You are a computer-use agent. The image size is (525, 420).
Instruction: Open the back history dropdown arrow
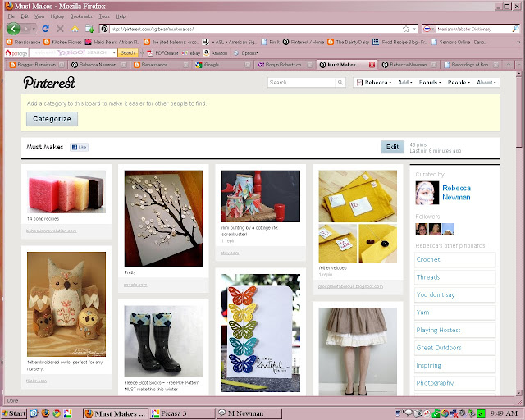point(34,30)
